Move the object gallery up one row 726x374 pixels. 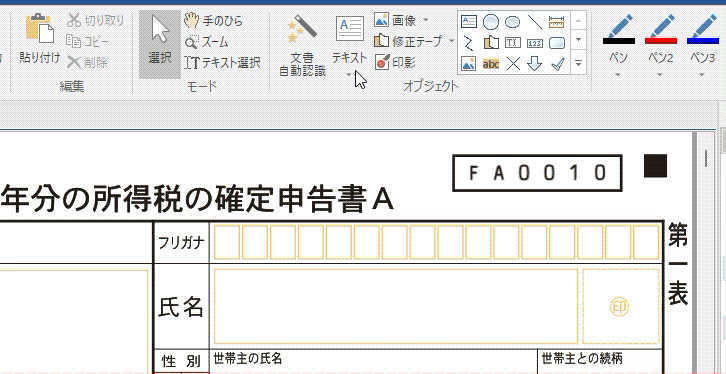click(579, 20)
